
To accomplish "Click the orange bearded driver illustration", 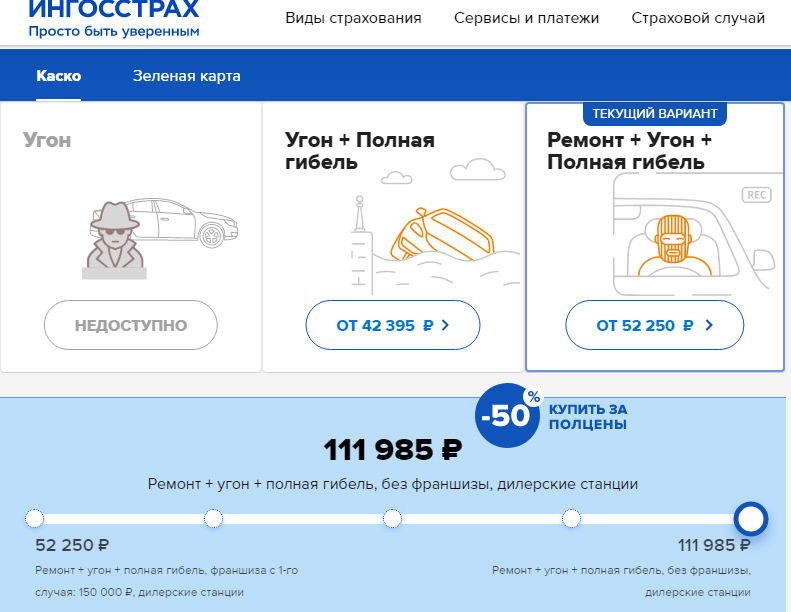I will coord(674,246).
